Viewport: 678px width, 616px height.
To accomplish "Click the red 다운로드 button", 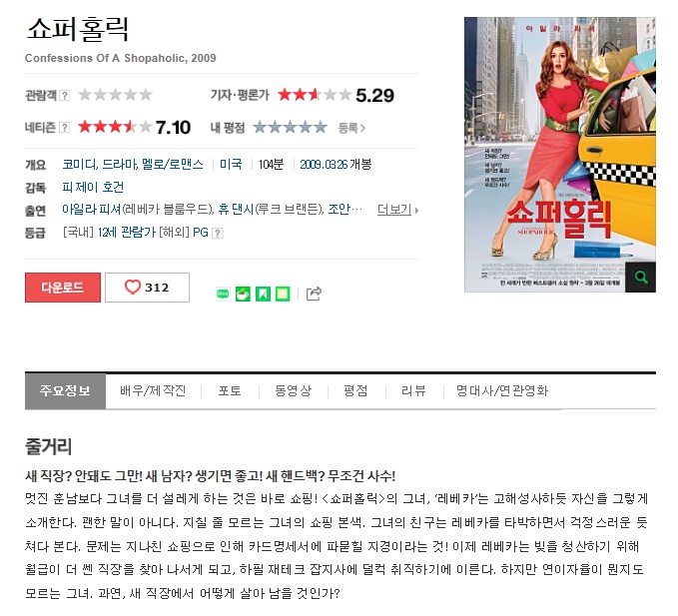I will tap(63, 288).
